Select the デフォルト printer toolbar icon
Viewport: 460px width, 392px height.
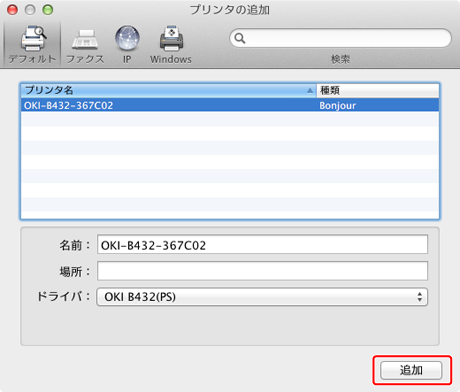point(32,44)
